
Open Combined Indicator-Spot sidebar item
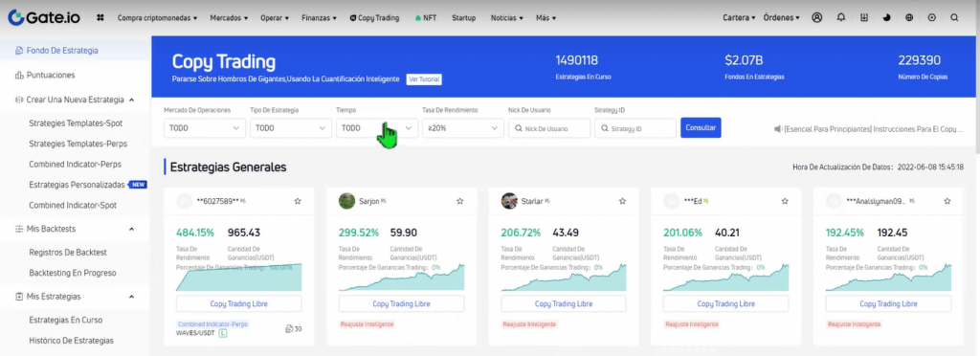[x=73, y=205]
